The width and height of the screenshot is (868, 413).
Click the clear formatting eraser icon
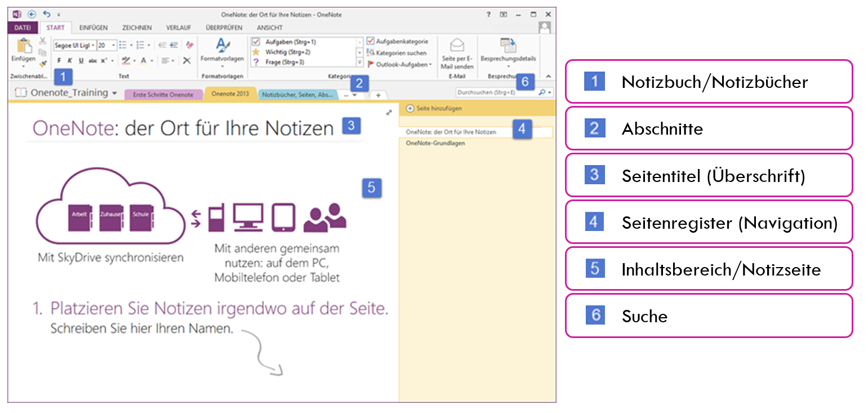(190, 45)
